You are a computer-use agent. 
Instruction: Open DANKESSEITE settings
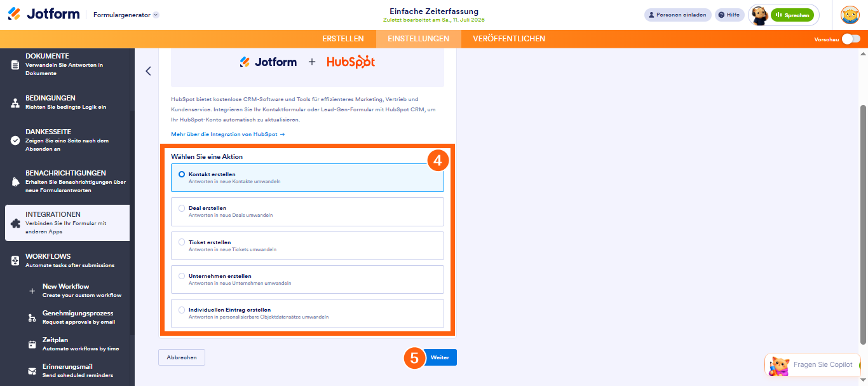[x=67, y=140]
